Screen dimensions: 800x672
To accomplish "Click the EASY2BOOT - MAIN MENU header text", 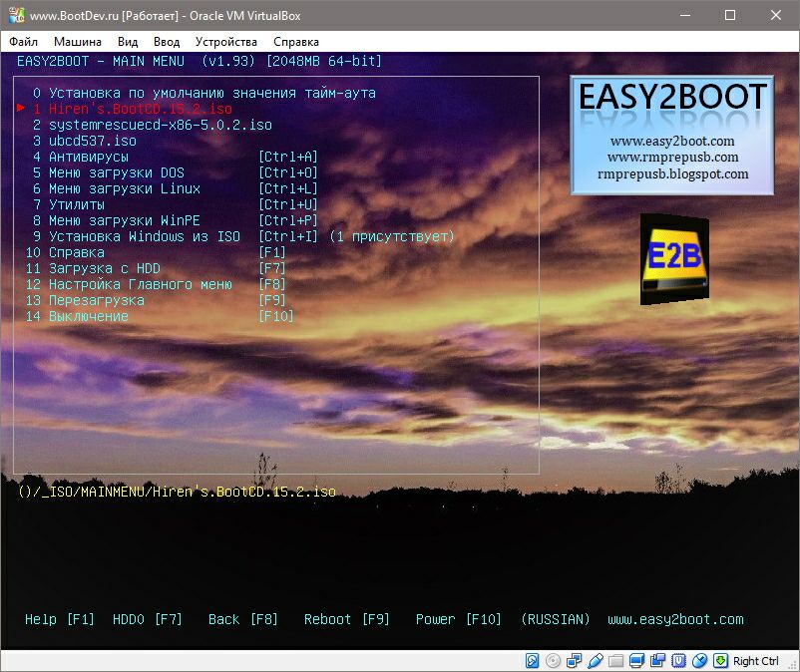I will 101,61.
